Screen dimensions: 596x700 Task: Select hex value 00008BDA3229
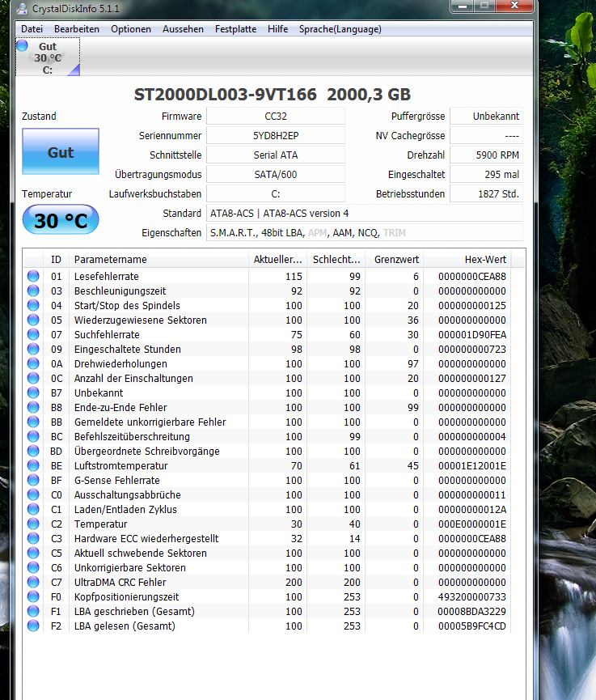click(472, 611)
